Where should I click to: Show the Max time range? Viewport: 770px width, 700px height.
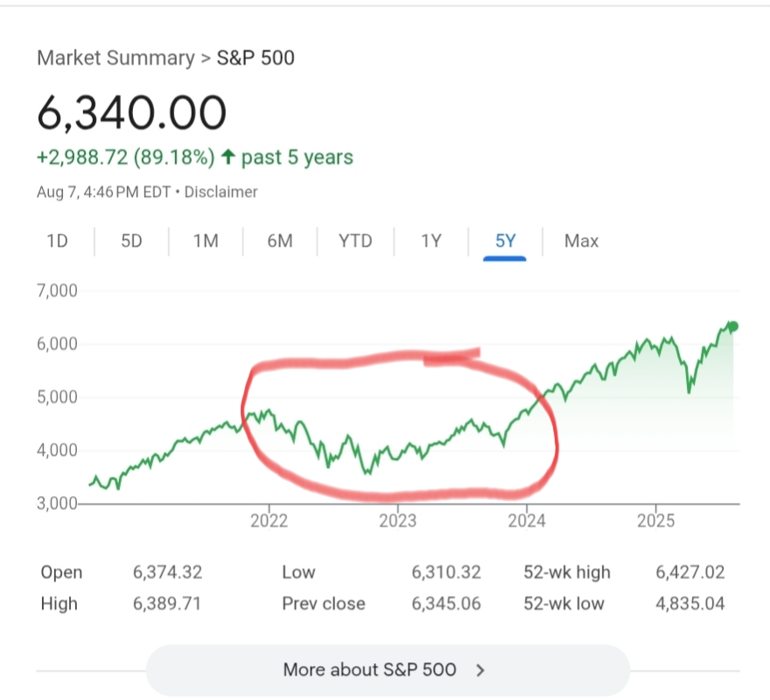click(581, 241)
